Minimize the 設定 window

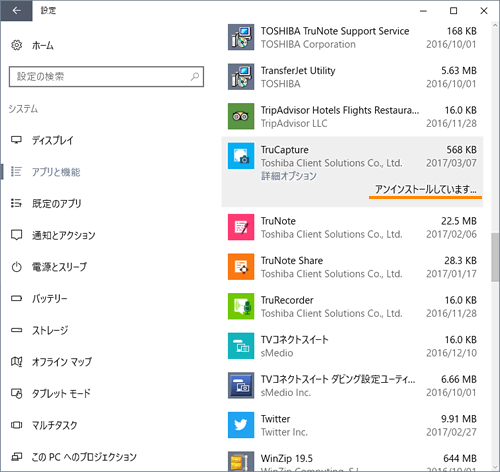[x=423, y=11]
